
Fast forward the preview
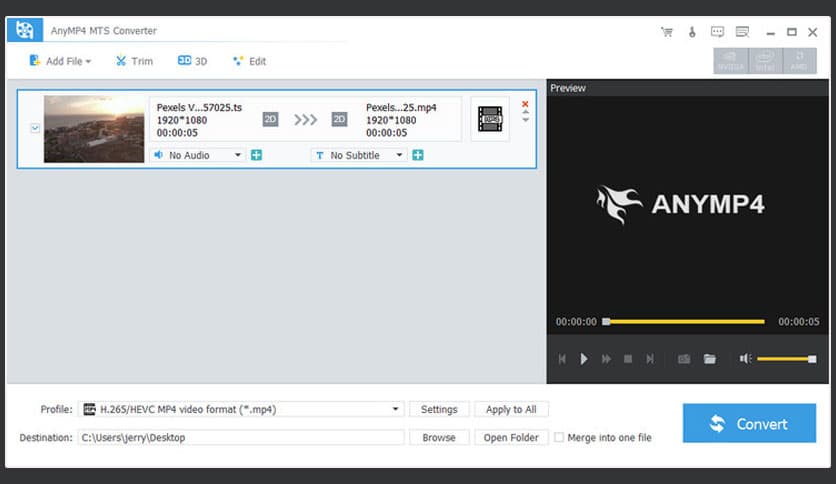(606, 359)
